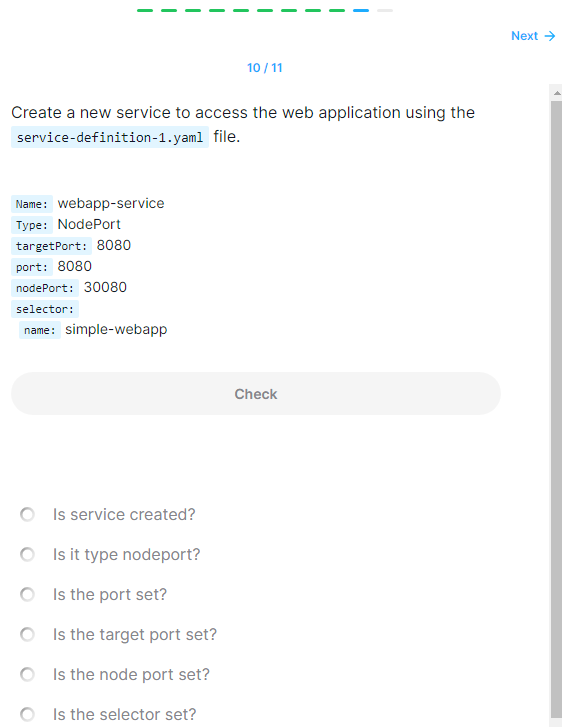Select the 'Is service created?' radio button
Screen dimensions: 562x727
click(27, 514)
